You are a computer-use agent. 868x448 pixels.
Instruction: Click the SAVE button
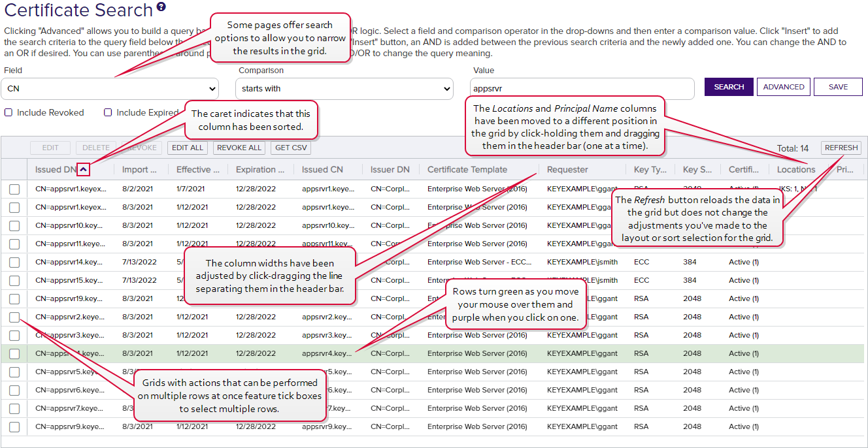[838, 87]
